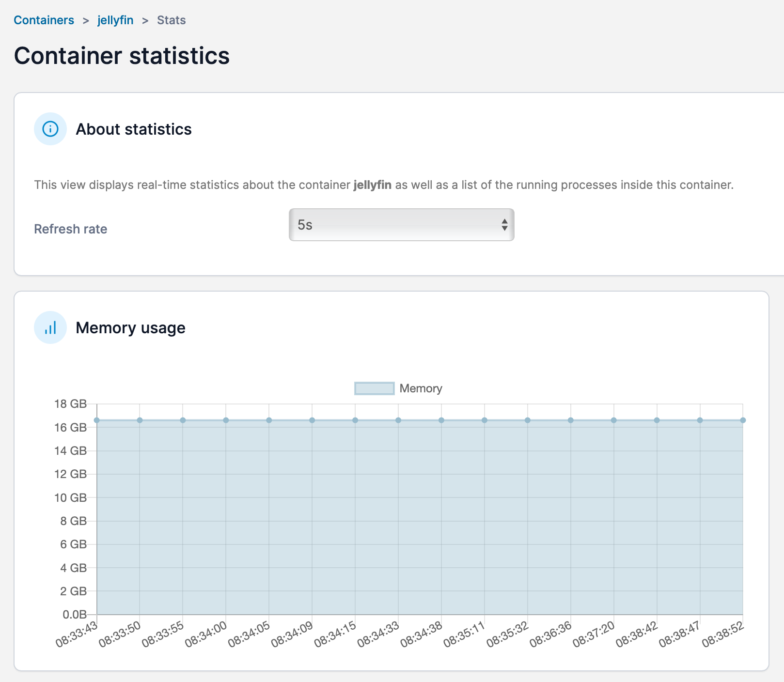Image resolution: width=784 pixels, height=682 pixels.
Task: Select the data point at 08:34:15
Action: point(355,420)
